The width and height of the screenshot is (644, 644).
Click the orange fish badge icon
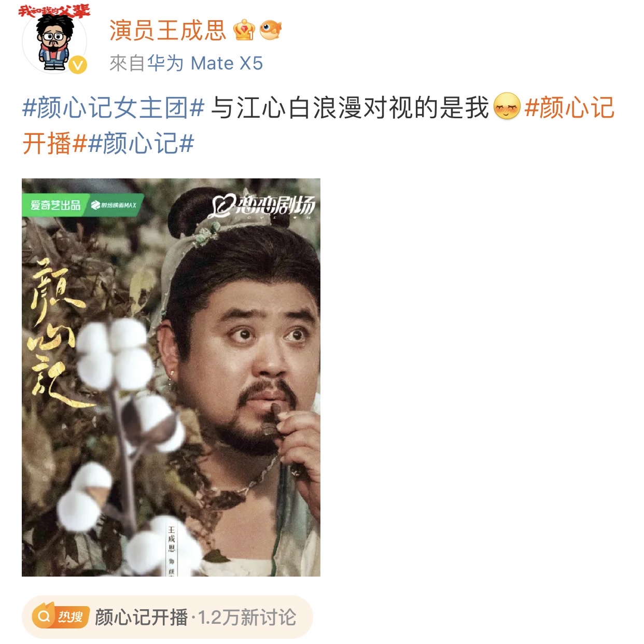click(x=271, y=30)
